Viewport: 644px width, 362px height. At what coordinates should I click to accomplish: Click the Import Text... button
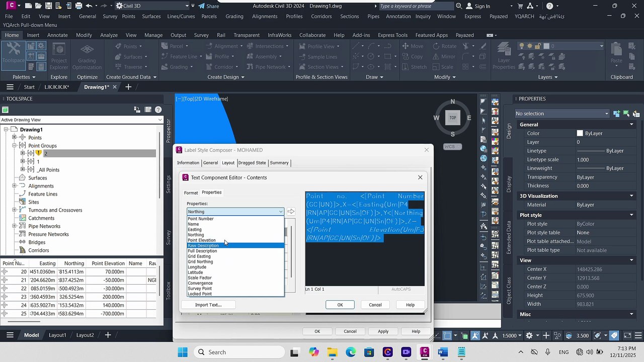(x=208, y=305)
